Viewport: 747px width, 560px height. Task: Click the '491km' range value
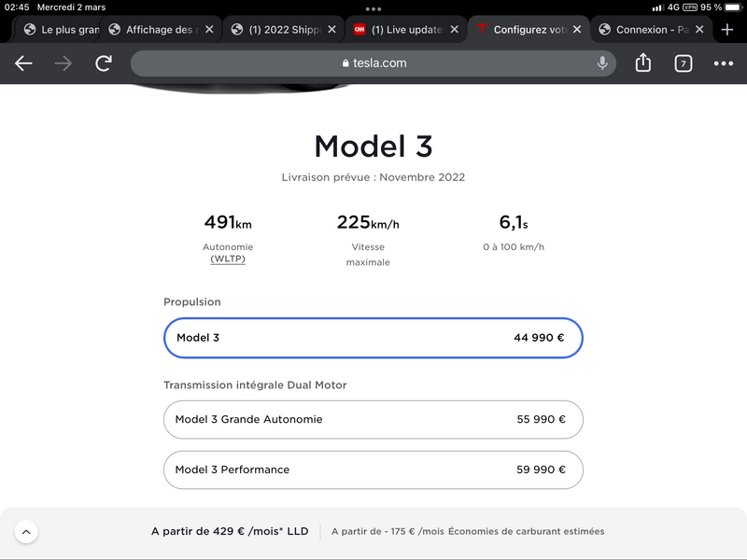click(228, 222)
